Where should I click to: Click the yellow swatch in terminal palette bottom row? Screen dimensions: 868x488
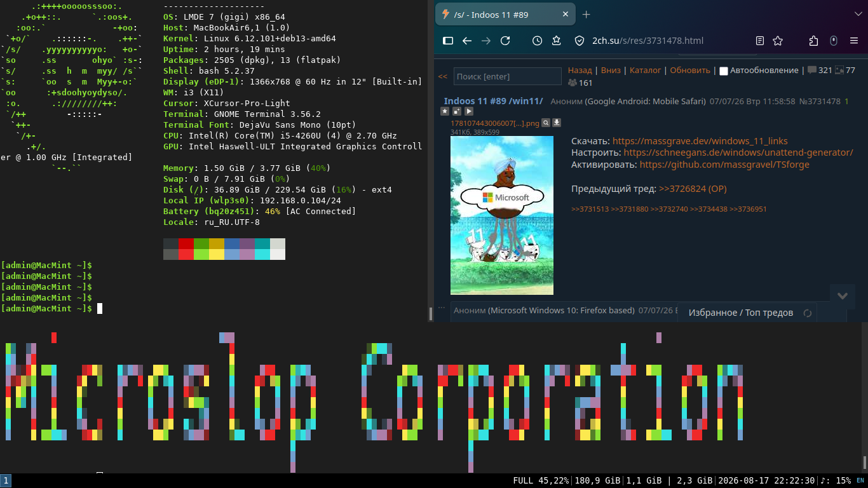pyautogui.click(x=217, y=254)
